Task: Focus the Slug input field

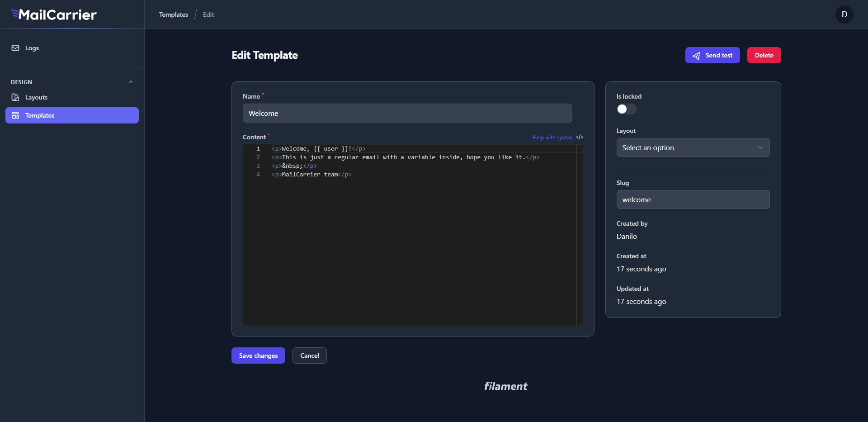Action: (x=693, y=199)
